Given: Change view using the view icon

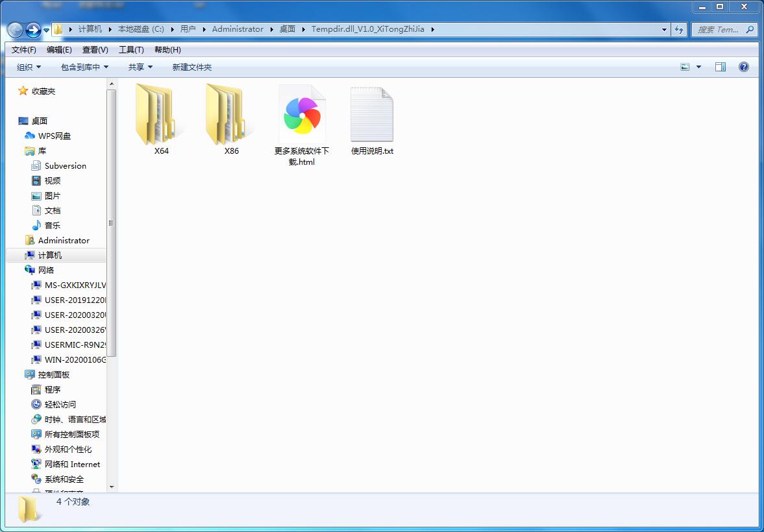Looking at the screenshot, I should coord(685,67).
